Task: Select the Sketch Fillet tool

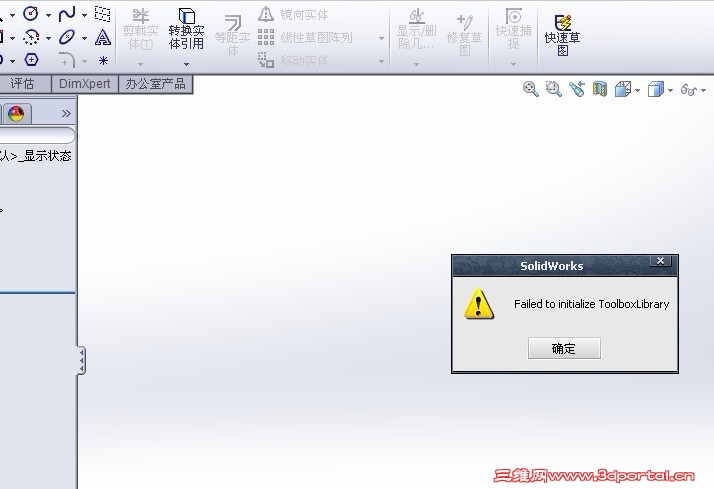Action: coord(66,60)
